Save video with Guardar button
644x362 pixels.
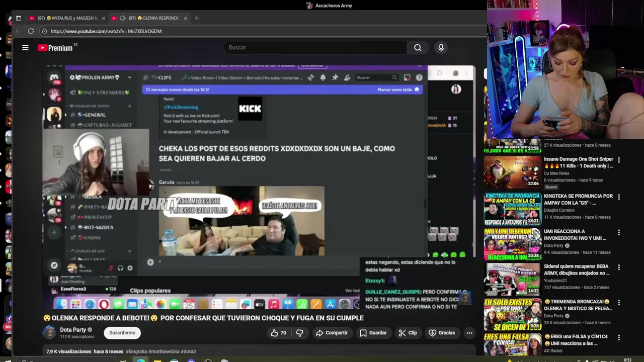coord(373,333)
